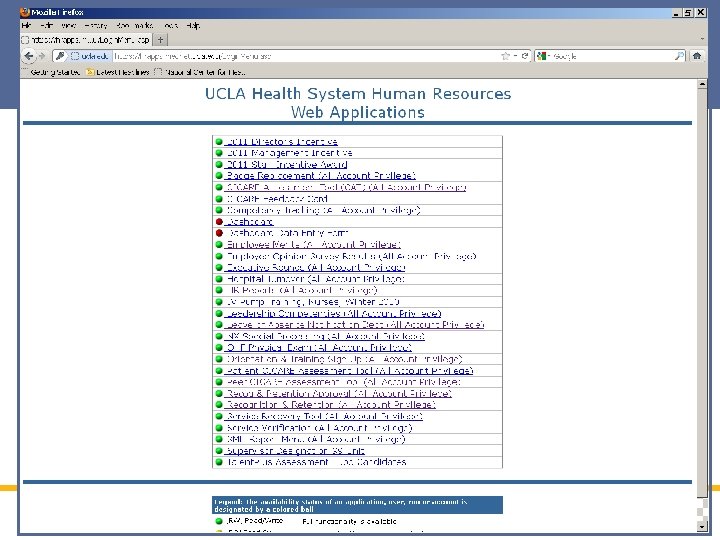Go forward with the browser forward arrow
The height and width of the screenshot is (540, 720).
point(42,56)
